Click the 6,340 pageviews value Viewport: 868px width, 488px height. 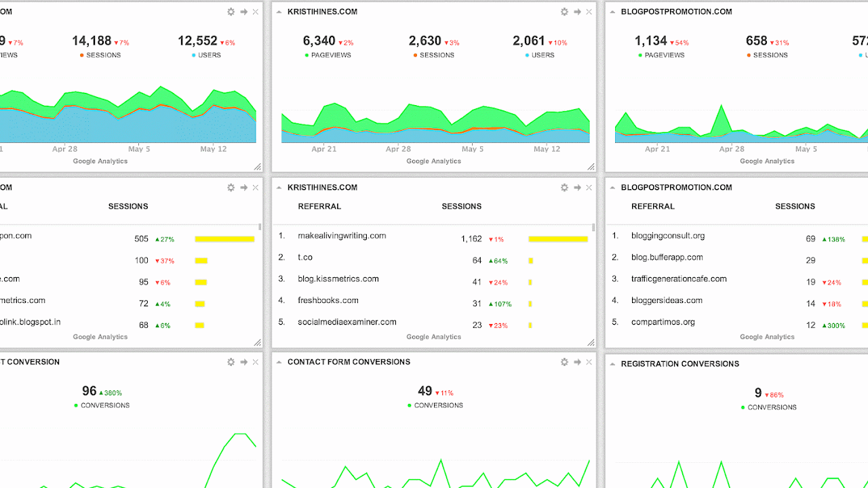[319, 41]
